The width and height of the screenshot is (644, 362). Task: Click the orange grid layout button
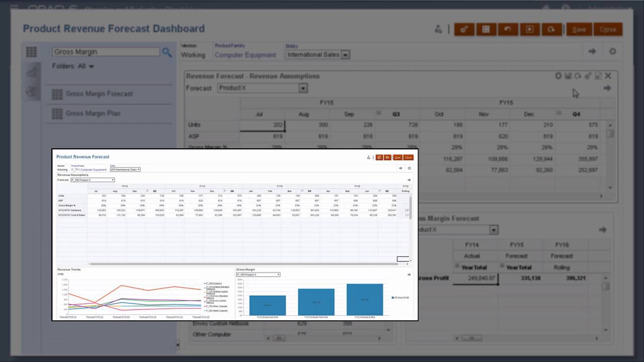(x=486, y=29)
